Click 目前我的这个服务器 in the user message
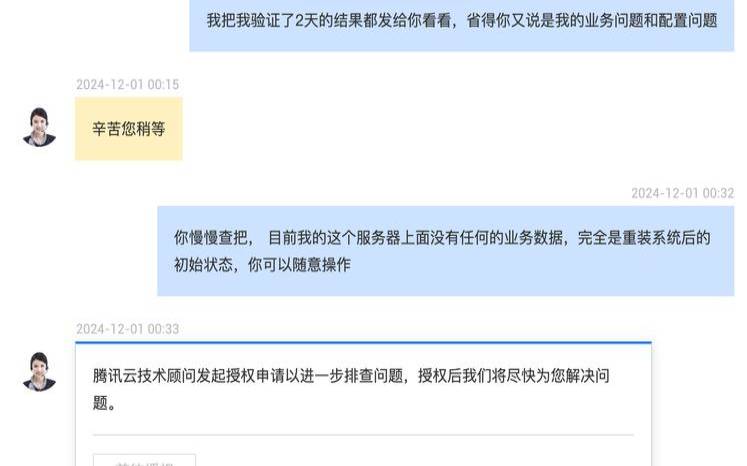 pyautogui.click(x=334, y=237)
